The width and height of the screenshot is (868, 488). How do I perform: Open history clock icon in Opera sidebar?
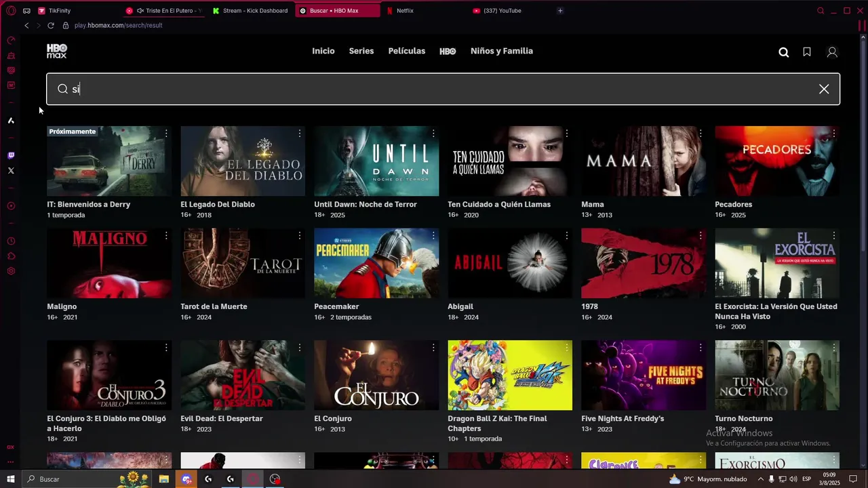click(x=11, y=241)
